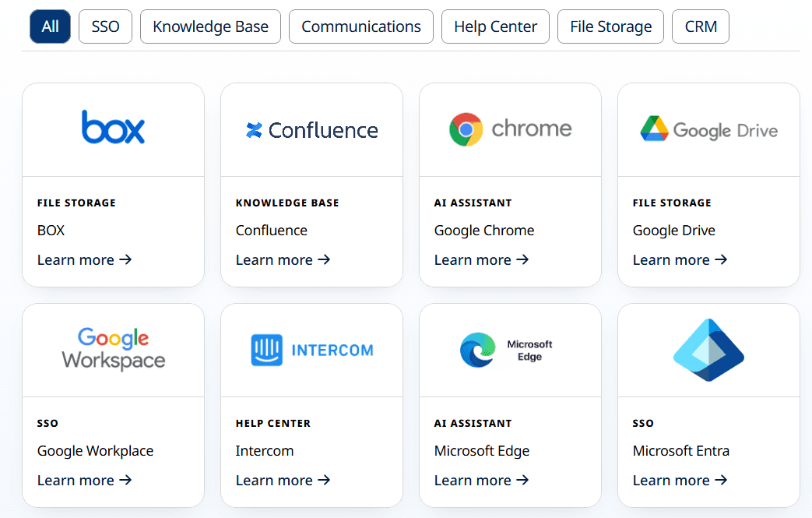Click the Google Workplace card title
The height and width of the screenshot is (518, 812).
coord(95,451)
